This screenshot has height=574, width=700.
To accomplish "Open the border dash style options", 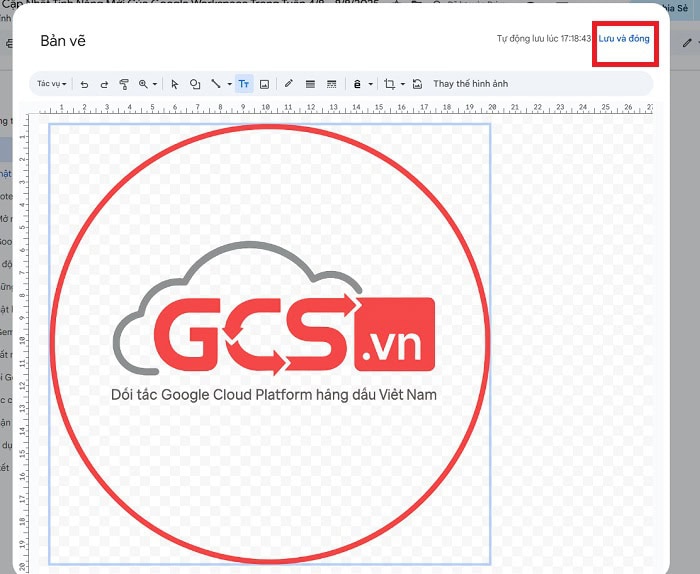I will 332,84.
